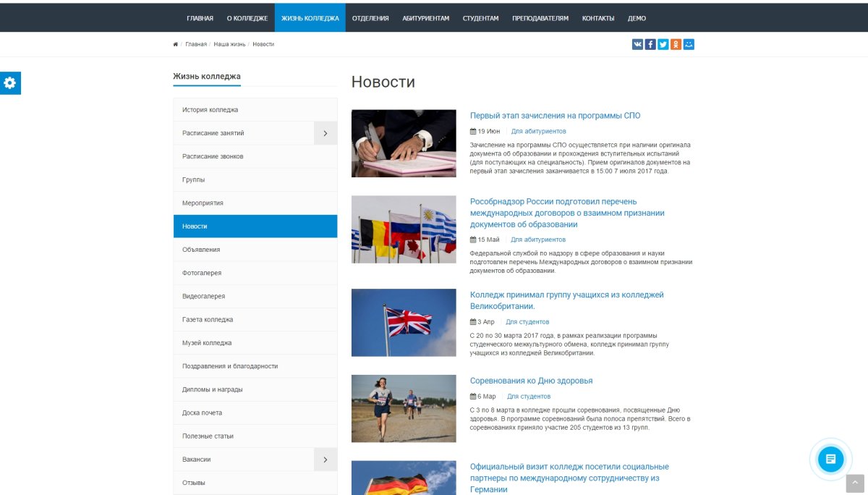Open the Facebook share icon
Image resolution: width=868 pixels, height=495 pixels.
tap(650, 44)
